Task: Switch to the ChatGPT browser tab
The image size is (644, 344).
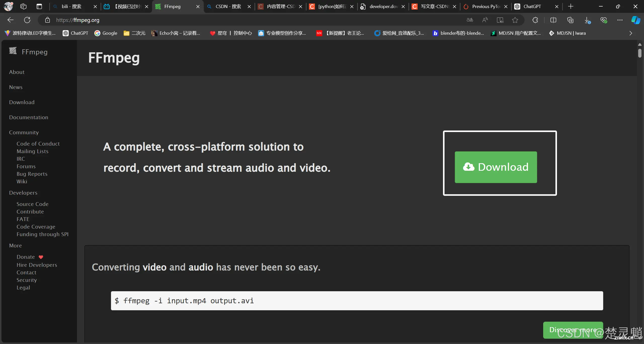Action: 537,6
